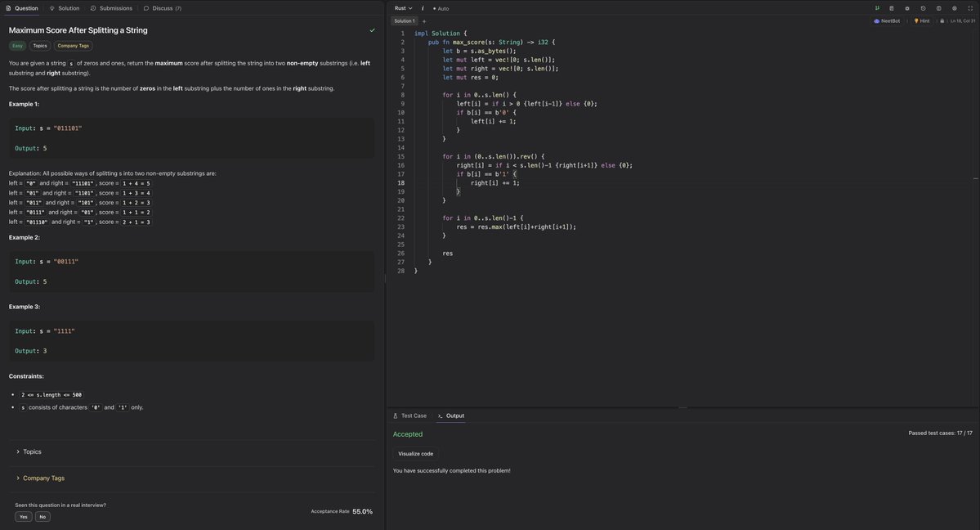
Task: Enter fullscreen with the expand icon
Action: (x=971, y=8)
